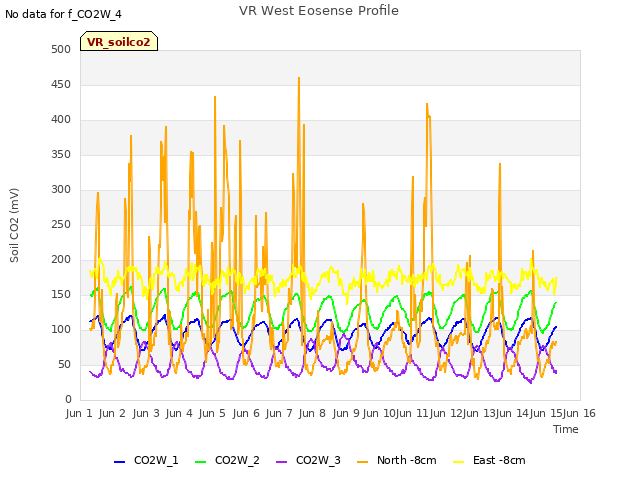Click the CO2W_2 legend entry
The width and height of the screenshot is (640, 480).
coord(227,460)
